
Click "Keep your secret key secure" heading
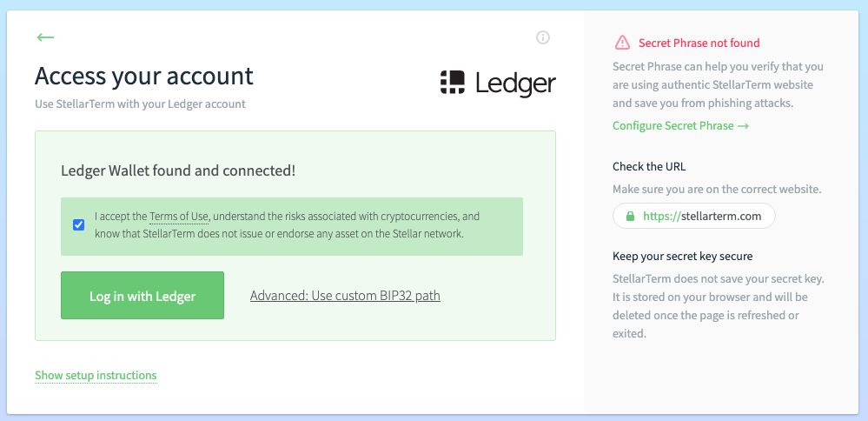coord(682,257)
